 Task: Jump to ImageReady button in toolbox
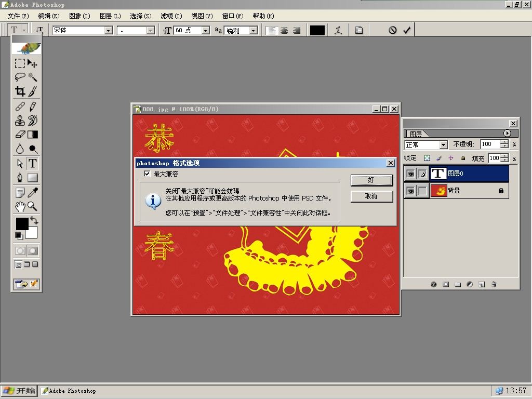[x=26, y=284]
